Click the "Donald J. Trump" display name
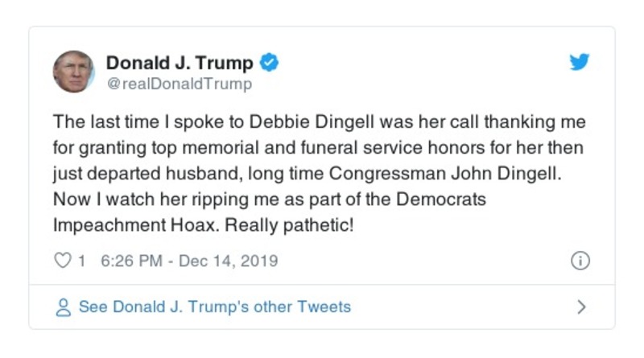The width and height of the screenshot is (644, 358). pyautogui.click(x=180, y=63)
